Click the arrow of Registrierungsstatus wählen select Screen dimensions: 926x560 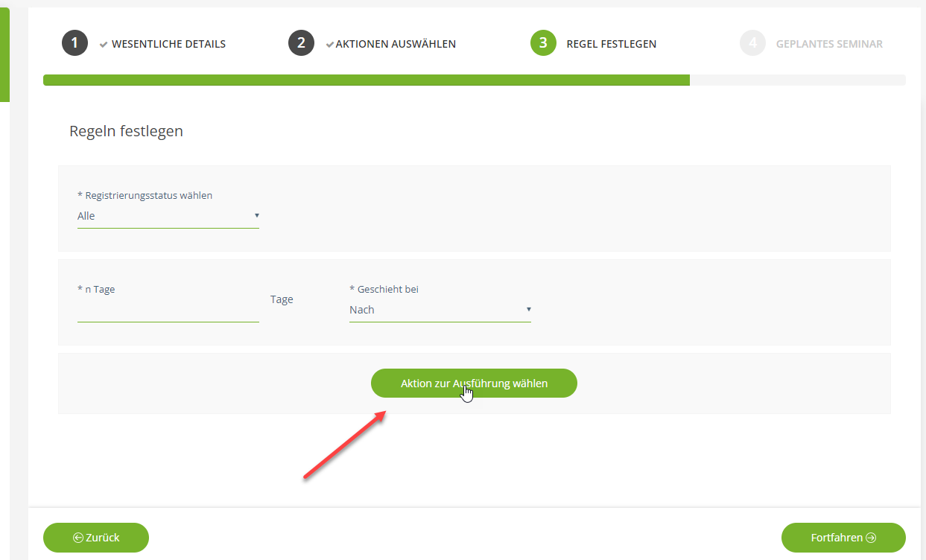(256, 215)
